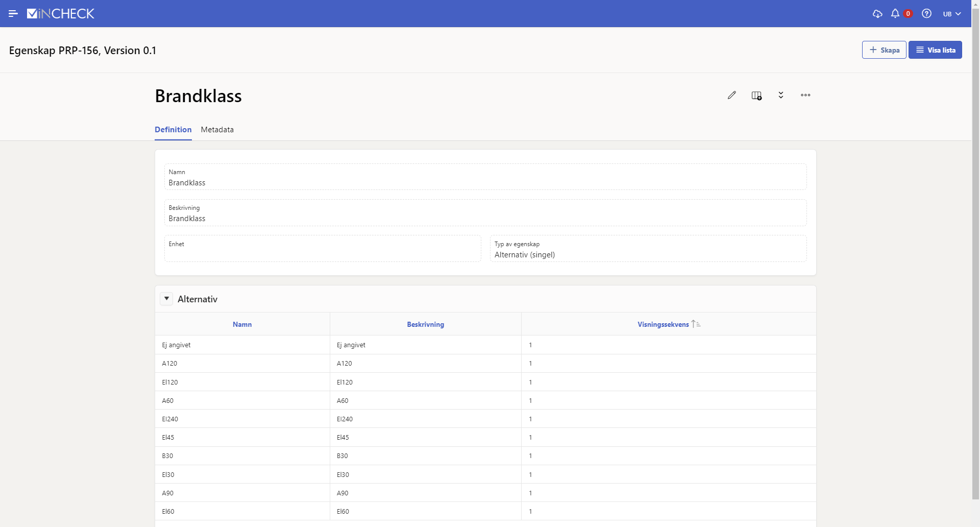Open the UB user dropdown
This screenshot has height=527, width=980.
(951, 14)
